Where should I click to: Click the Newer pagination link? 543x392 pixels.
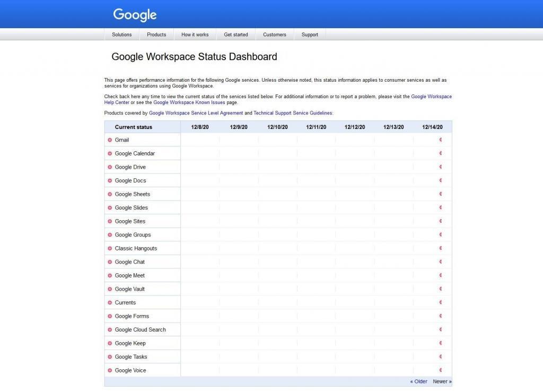click(x=442, y=381)
